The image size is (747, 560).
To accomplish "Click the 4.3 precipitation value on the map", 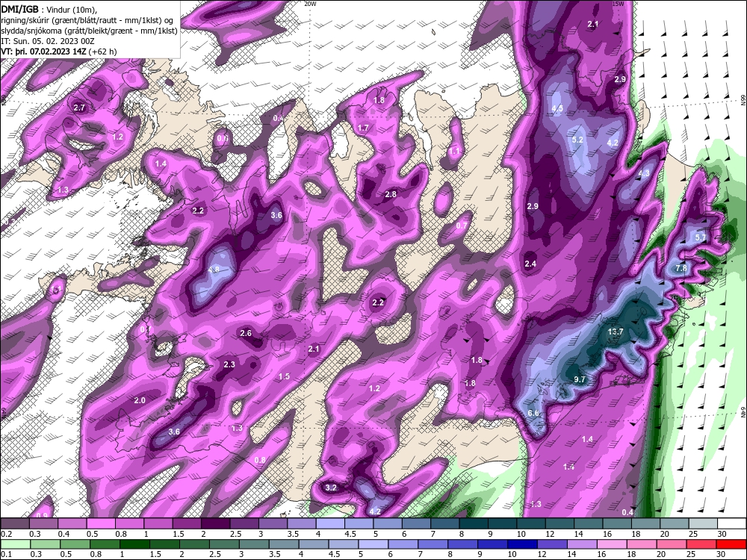I will tap(644, 173).
